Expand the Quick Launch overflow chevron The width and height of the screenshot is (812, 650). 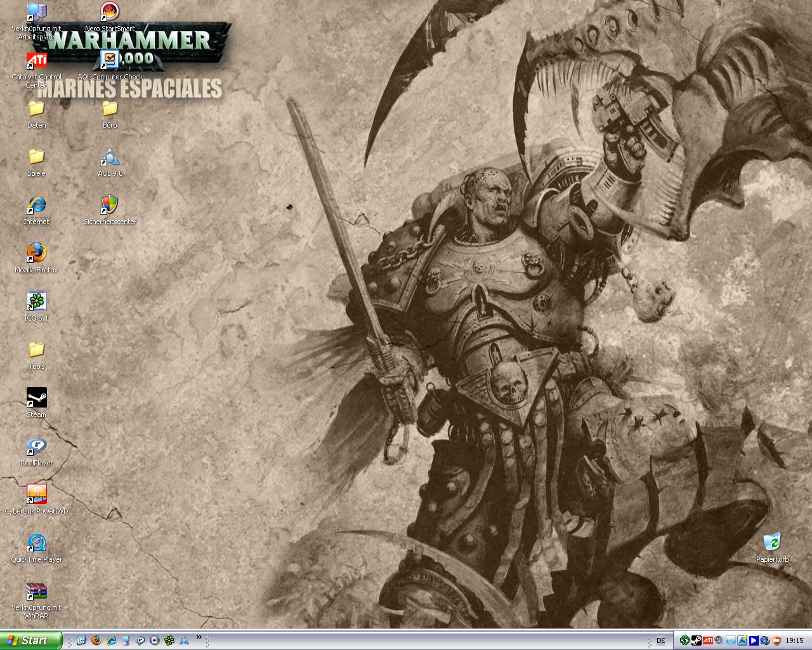pos(199,637)
